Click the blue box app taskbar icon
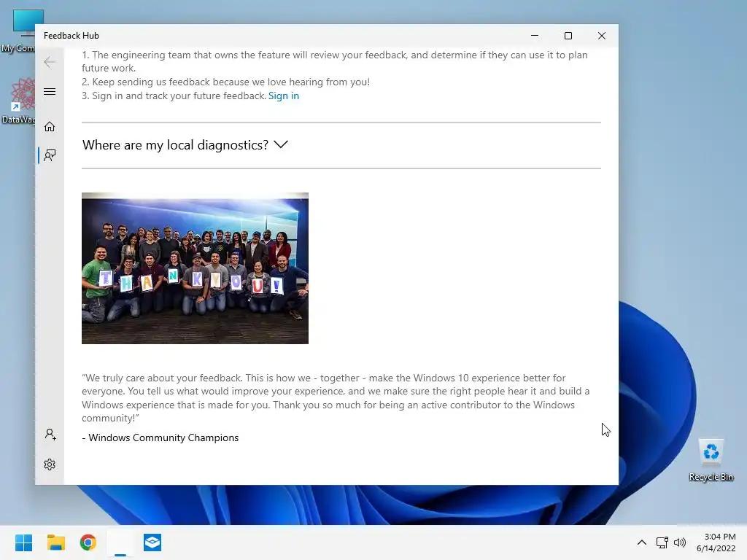Viewport: 747px width, 560px height. 152,542
